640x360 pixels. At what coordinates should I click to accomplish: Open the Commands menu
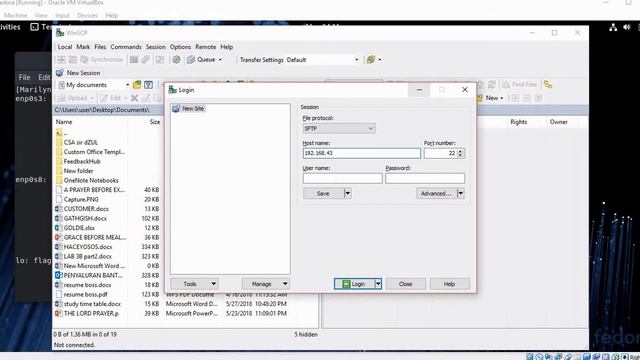[126, 47]
